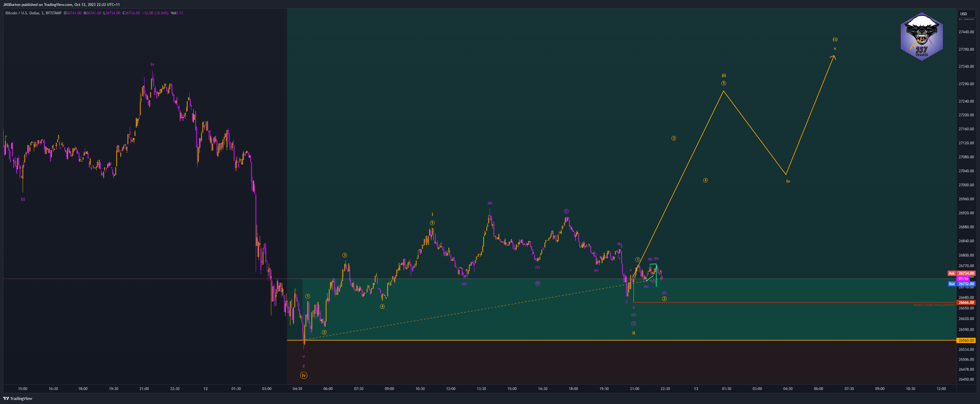Click the MICRO COUNT INVALIDATION text label

click(934, 305)
